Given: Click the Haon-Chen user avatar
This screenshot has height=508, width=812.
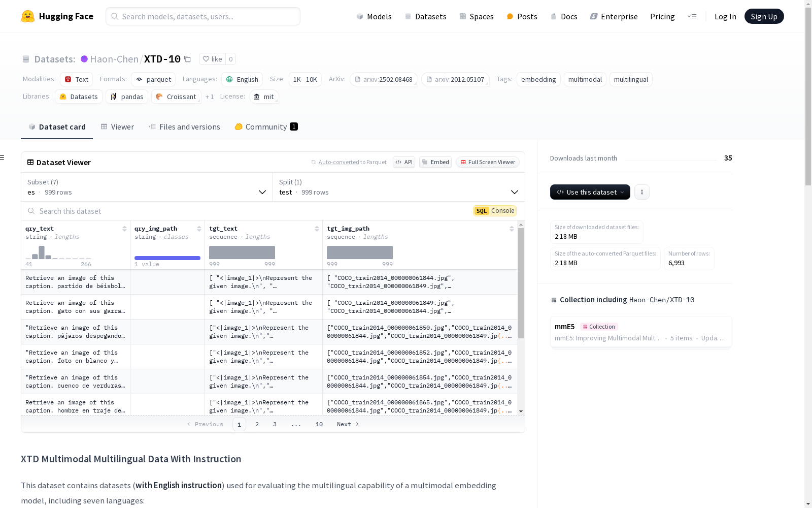Looking at the screenshot, I should pyautogui.click(x=84, y=59).
